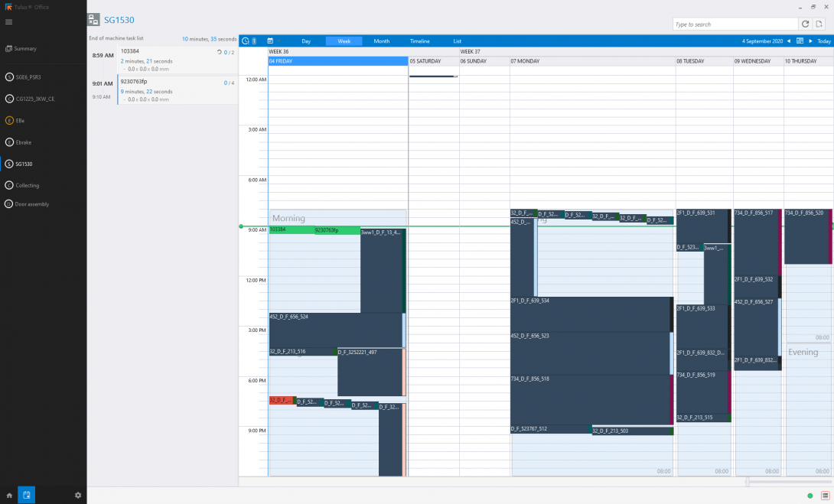834x504 pixels.
Task: Select the Door assembly machine in the sidebar
Action: tap(32, 204)
